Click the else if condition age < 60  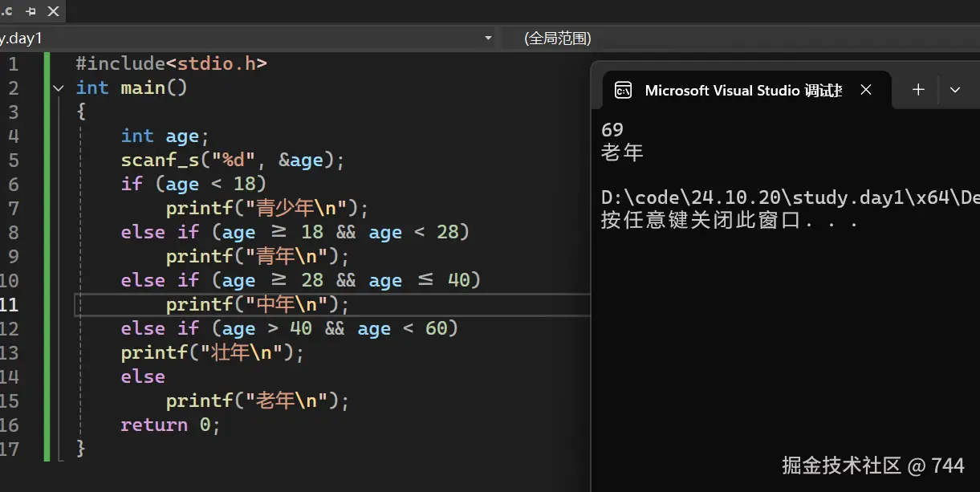click(290, 328)
